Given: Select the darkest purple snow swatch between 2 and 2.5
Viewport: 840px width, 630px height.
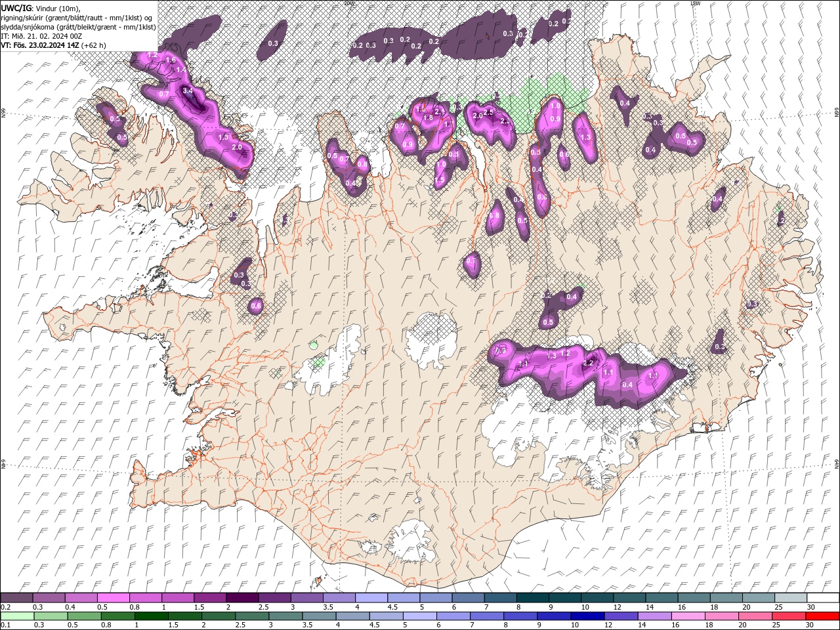Looking at the screenshot, I should click(242, 598).
